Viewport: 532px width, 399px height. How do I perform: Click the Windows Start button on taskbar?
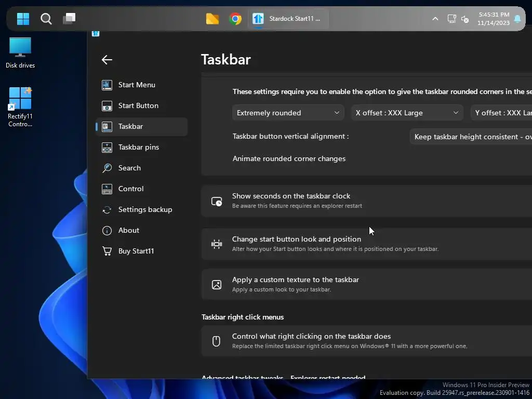[x=23, y=19]
